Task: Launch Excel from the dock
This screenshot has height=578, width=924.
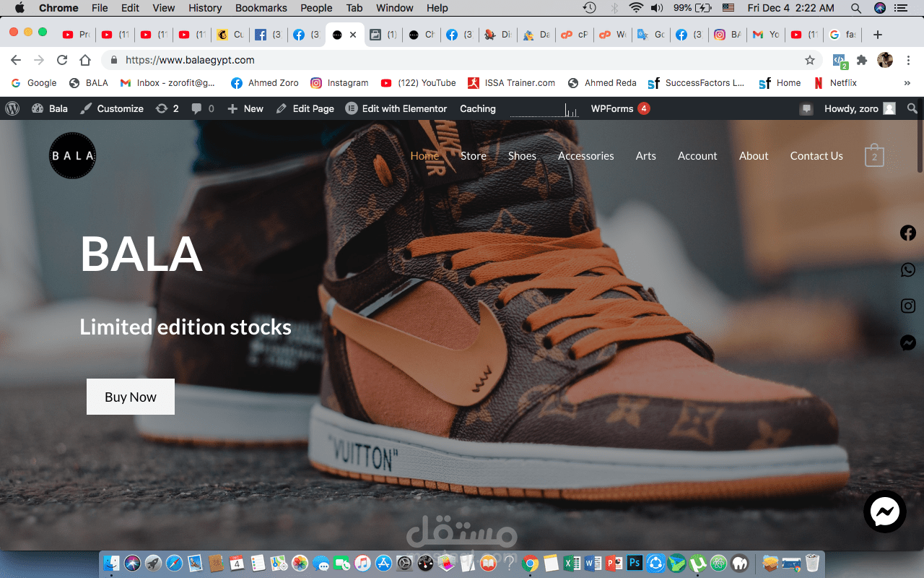Action: pyautogui.click(x=572, y=563)
